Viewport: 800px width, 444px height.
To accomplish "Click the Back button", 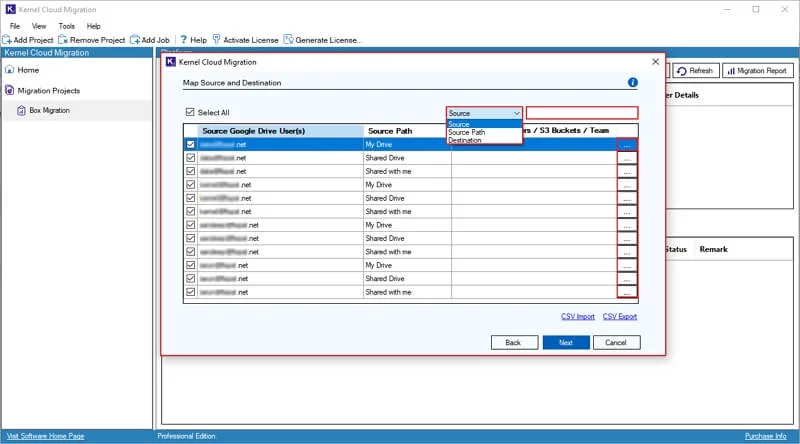I will click(x=514, y=342).
